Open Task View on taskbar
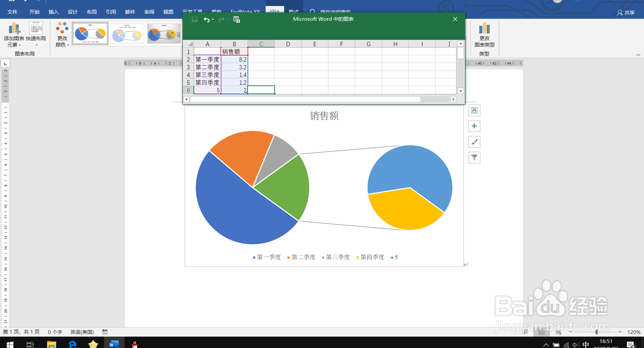This screenshot has width=644, height=348. (30, 344)
